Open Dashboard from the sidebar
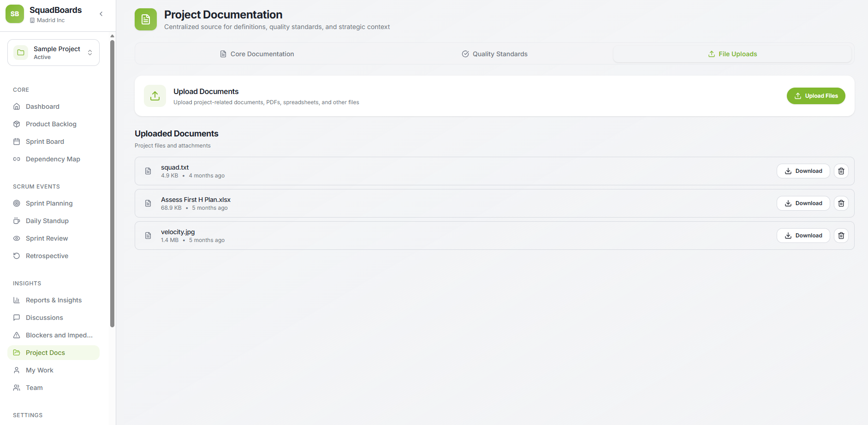868x425 pixels. pos(54,106)
